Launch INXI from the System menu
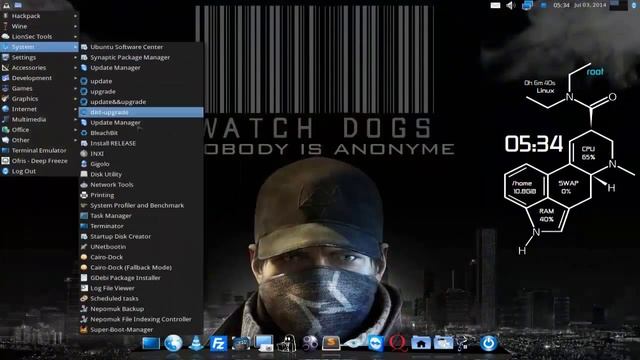Image resolution: width=640 pixels, height=360 pixels. pyautogui.click(x=141, y=154)
